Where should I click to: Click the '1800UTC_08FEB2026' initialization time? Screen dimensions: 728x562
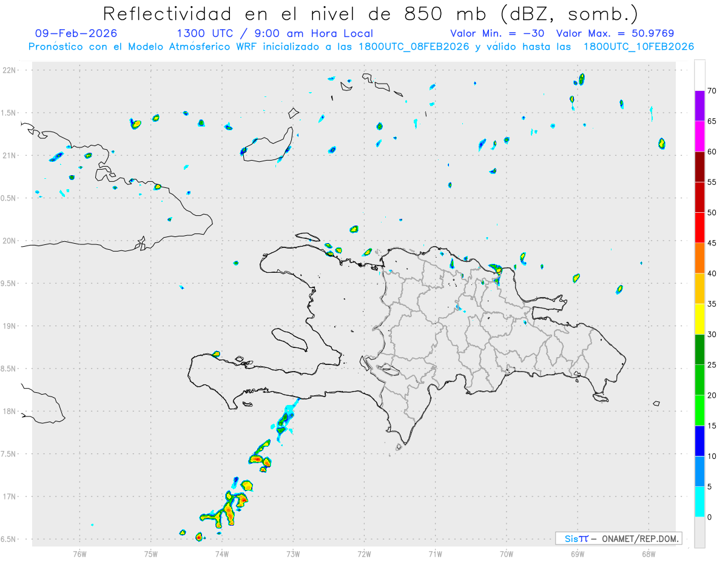414,47
